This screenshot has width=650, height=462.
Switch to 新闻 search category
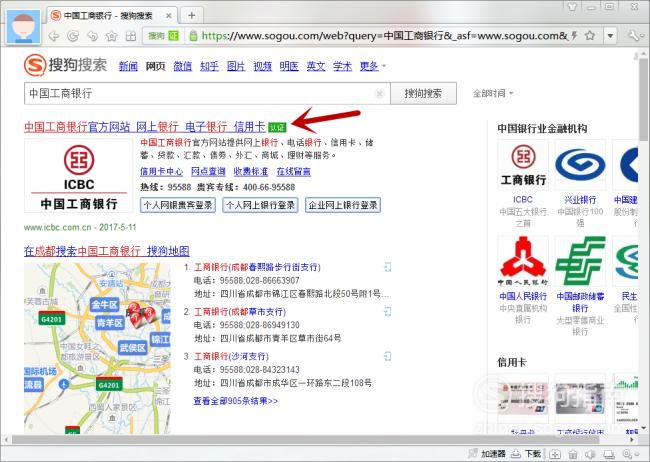point(128,66)
